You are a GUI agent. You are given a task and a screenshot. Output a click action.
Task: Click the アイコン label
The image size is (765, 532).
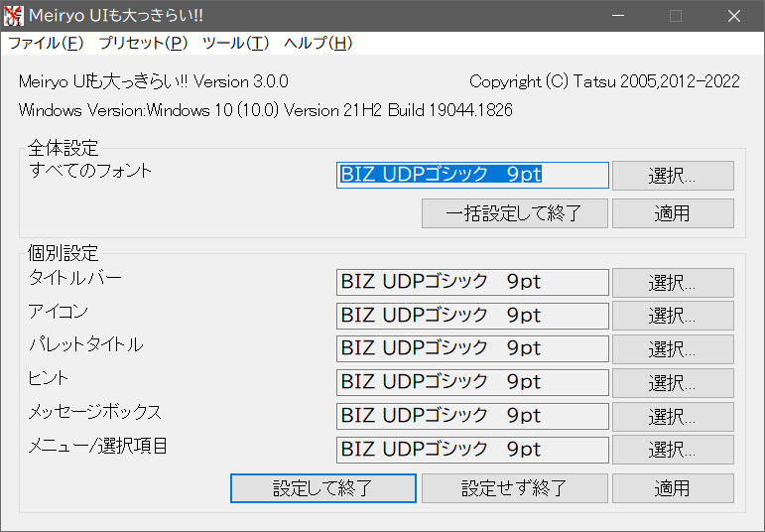pyautogui.click(x=59, y=312)
